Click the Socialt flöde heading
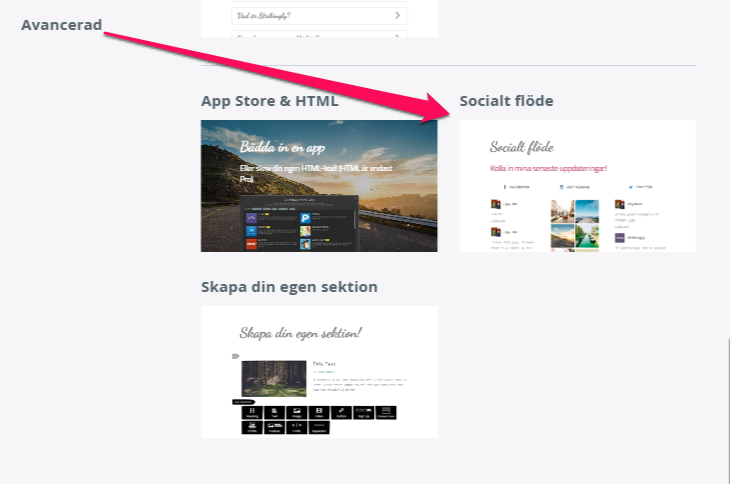Image resolution: width=730 pixels, height=484 pixels. click(507, 101)
